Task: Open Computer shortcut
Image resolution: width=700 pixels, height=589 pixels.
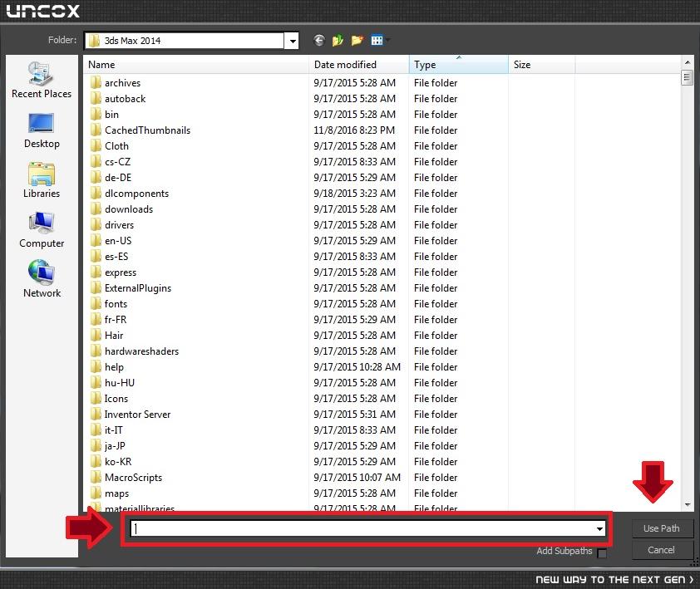Action: click(x=42, y=230)
